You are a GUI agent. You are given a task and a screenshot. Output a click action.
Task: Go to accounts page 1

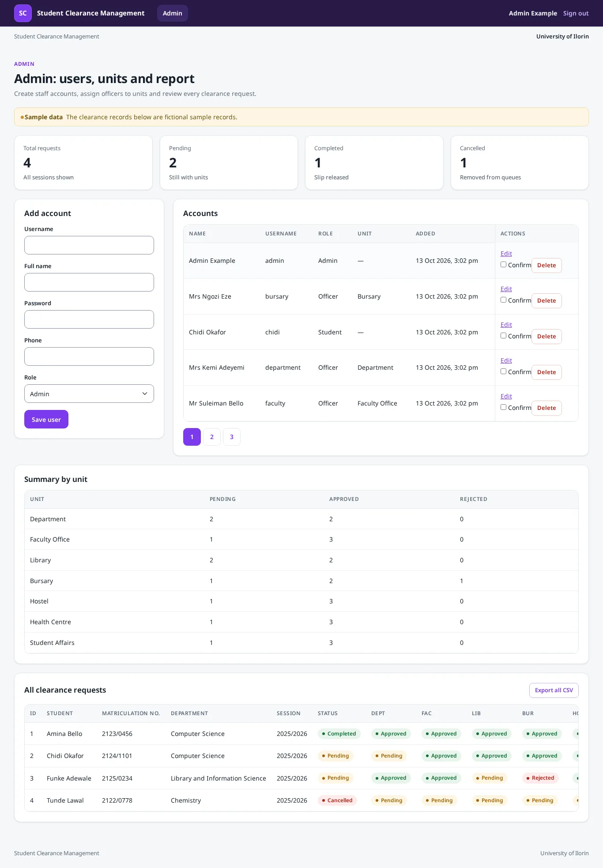coord(192,437)
